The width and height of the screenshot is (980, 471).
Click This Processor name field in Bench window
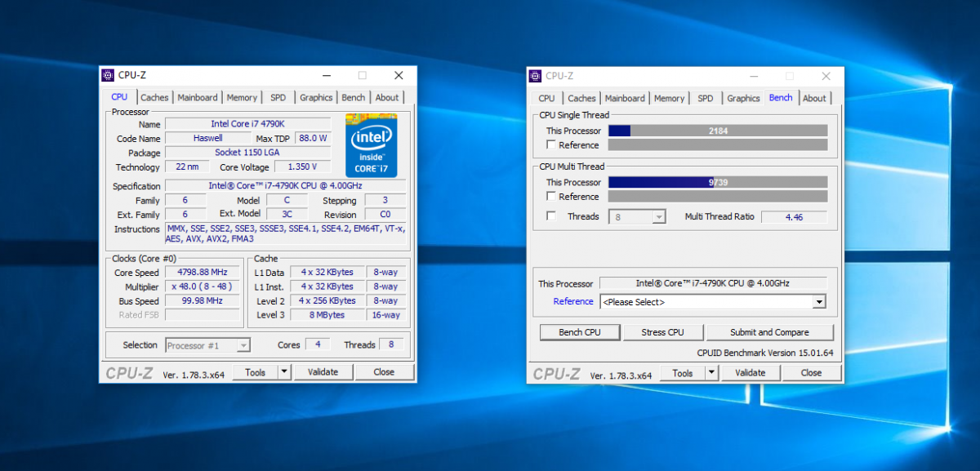(x=713, y=283)
